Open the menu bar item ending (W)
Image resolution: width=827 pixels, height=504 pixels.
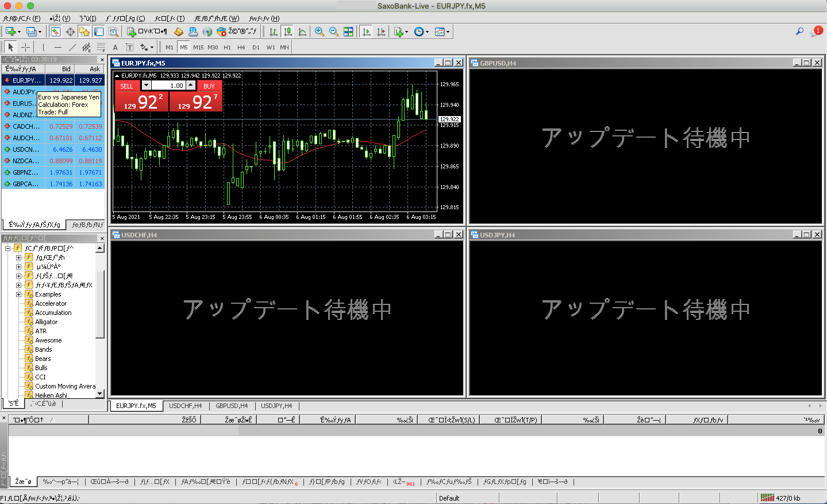coord(217,18)
